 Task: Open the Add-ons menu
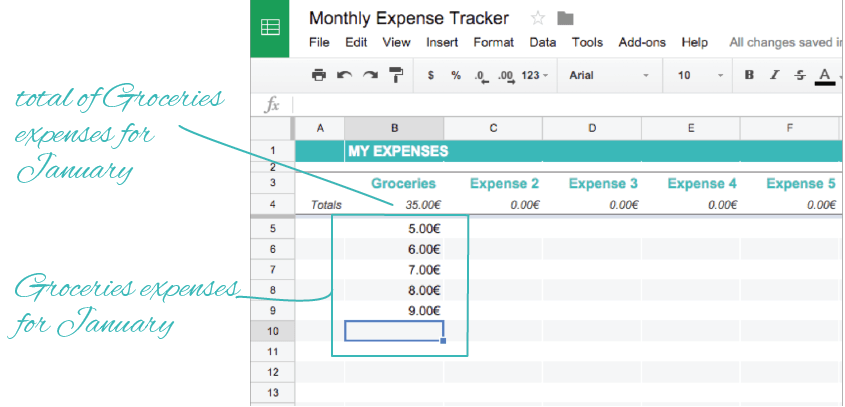pos(642,43)
